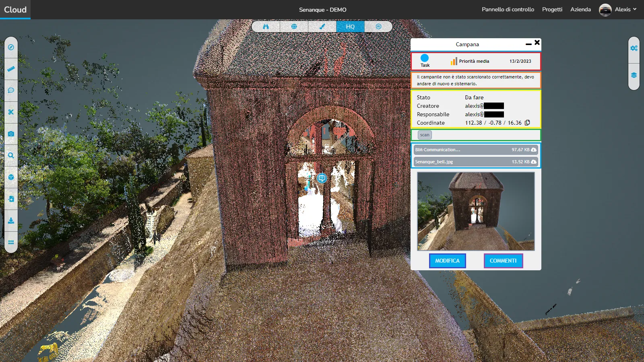Select the scissors clipping tool
This screenshot has height=362, width=644.
point(11,112)
